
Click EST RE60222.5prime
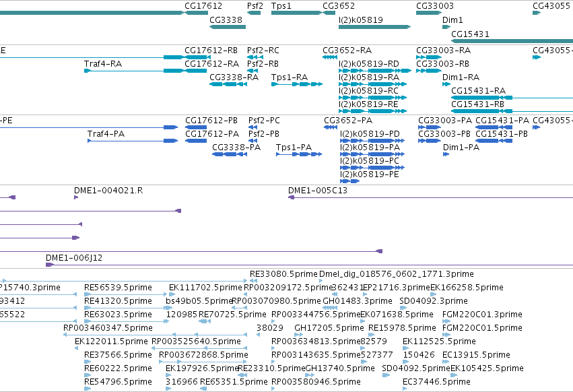coord(118,368)
